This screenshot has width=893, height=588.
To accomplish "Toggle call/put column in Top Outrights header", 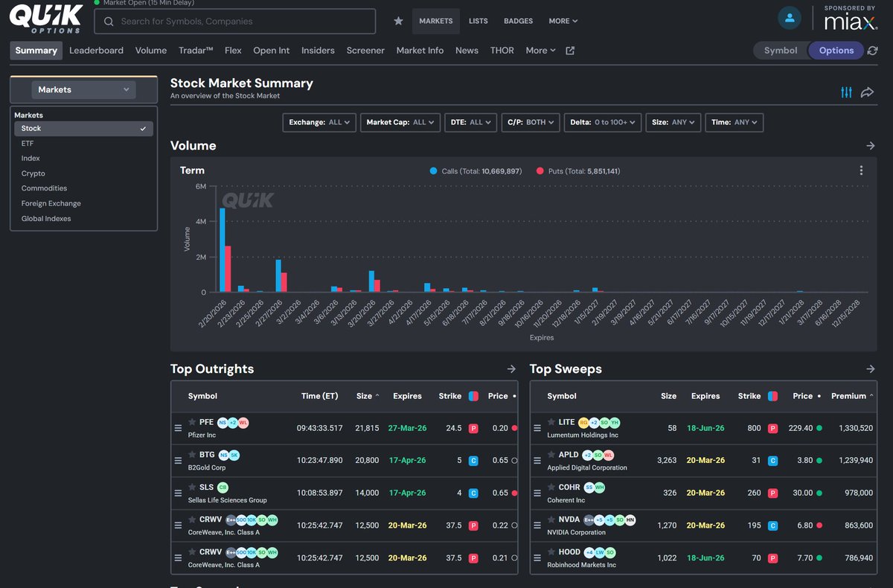I will click(x=473, y=396).
